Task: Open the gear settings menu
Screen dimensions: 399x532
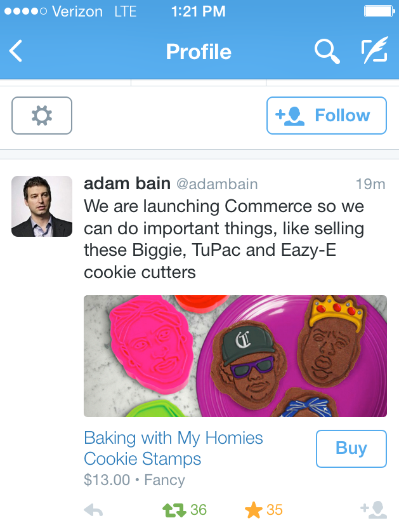Action: pos(42,116)
